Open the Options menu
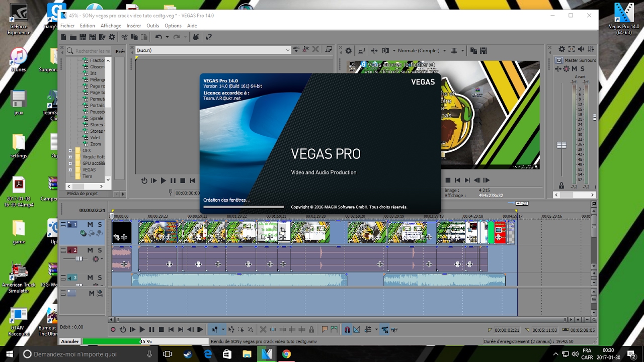Viewport: 644px width, 362px height. click(173, 26)
